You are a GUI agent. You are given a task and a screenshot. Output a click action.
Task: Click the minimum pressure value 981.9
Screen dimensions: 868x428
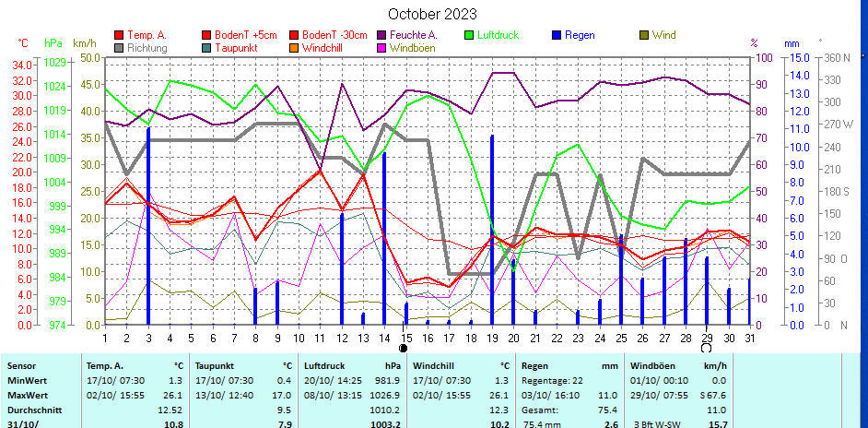point(388,381)
